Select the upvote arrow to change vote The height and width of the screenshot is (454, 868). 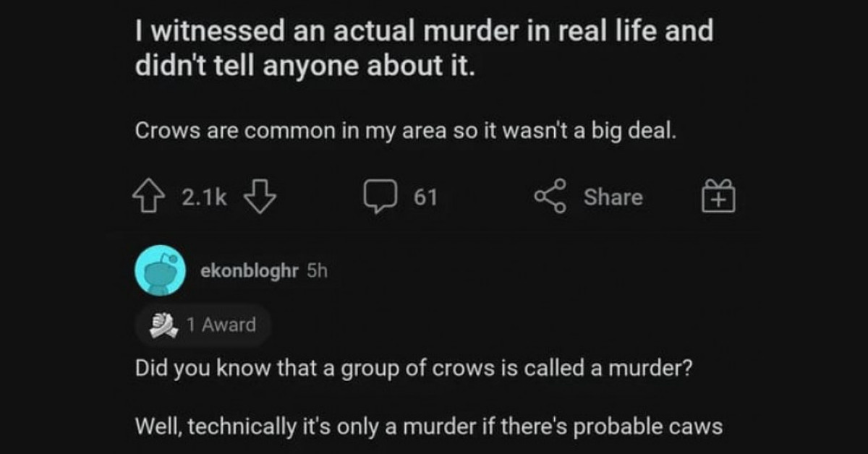coord(148,195)
